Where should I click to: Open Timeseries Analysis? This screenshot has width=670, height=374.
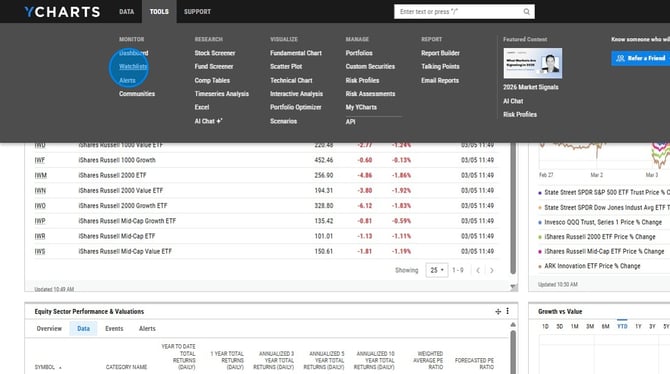221,94
